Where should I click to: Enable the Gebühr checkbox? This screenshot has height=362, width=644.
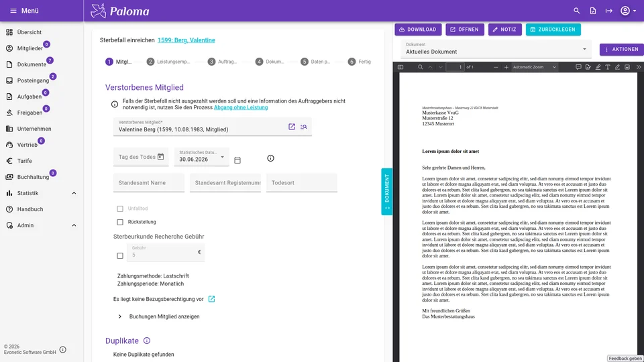click(120, 255)
